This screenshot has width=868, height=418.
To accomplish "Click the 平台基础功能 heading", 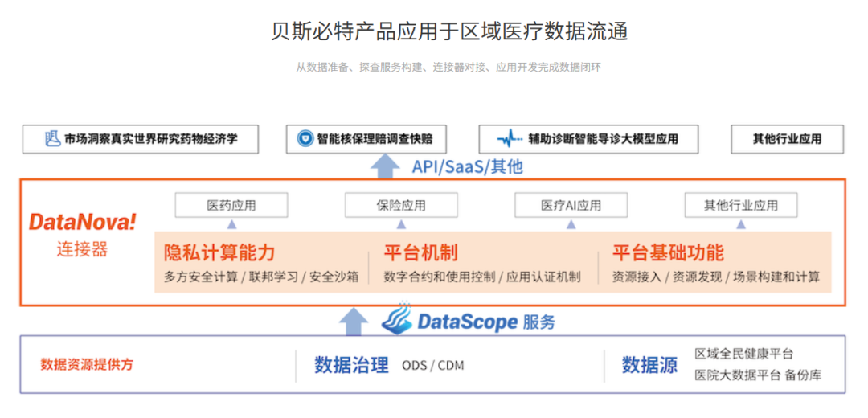I will pyautogui.click(x=668, y=253).
